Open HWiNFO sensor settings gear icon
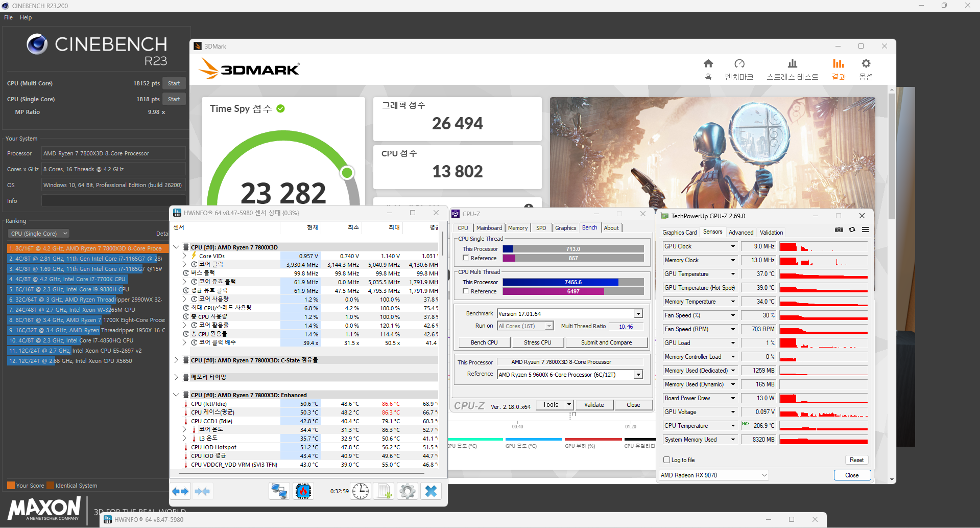The image size is (980, 528). tap(408, 491)
